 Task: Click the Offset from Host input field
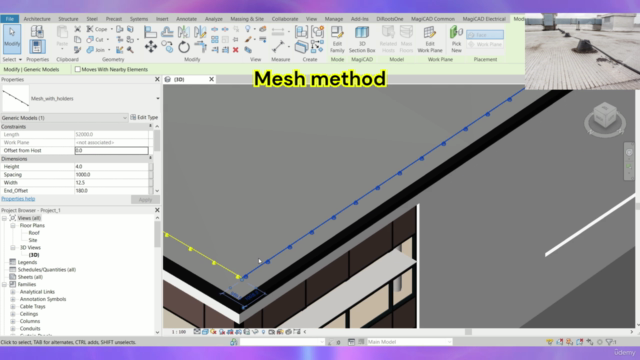tap(111, 151)
